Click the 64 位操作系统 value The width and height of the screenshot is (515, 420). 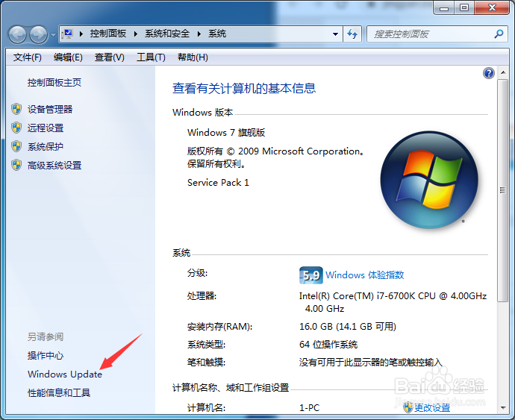[x=328, y=345]
